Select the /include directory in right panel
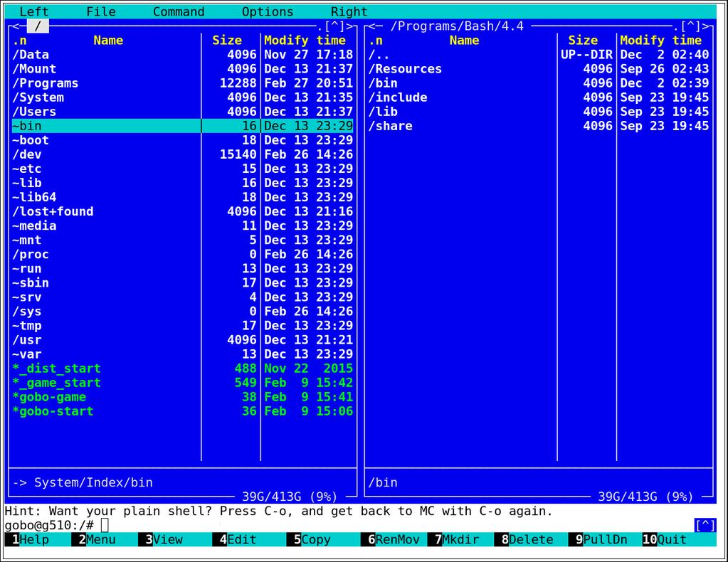This screenshot has height=562, width=728. tap(539, 97)
